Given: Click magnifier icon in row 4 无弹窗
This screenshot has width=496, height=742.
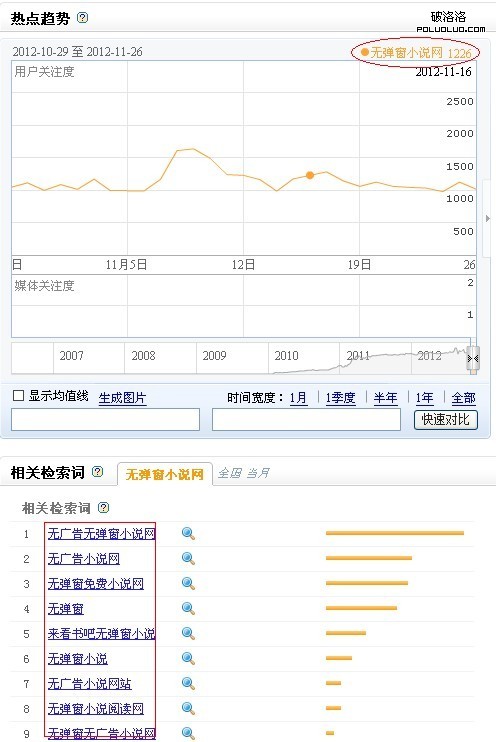Looking at the screenshot, I should 188,609.
